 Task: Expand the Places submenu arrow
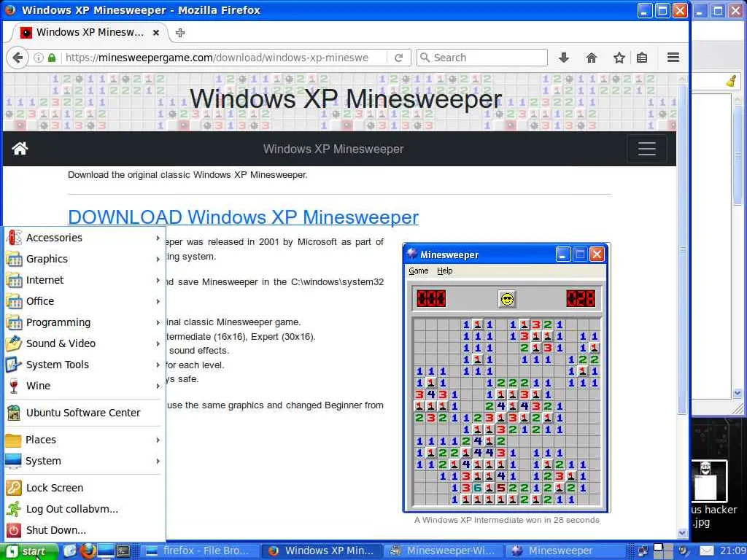pyautogui.click(x=158, y=440)
